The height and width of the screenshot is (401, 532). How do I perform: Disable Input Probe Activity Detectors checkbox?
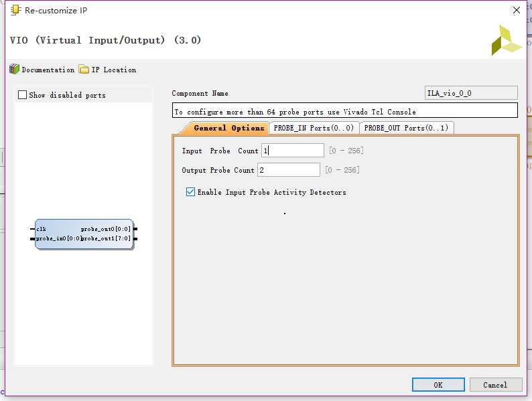(x=191, y=192)
